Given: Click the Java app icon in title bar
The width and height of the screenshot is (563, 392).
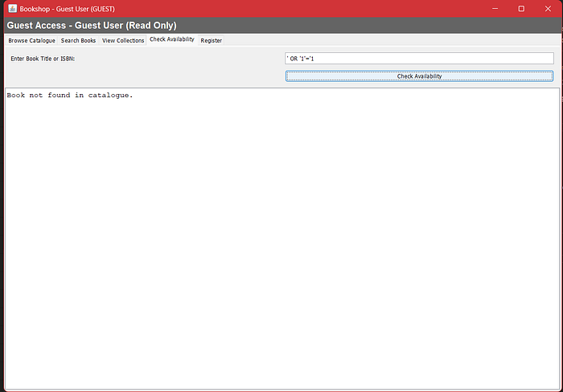Looking at the screenshot, I should 13,9.
